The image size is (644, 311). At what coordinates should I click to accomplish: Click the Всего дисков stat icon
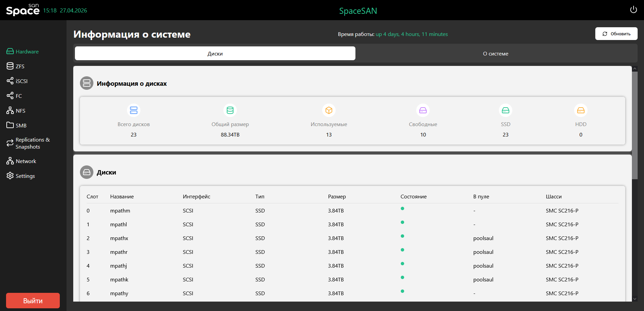pos(134,110)
